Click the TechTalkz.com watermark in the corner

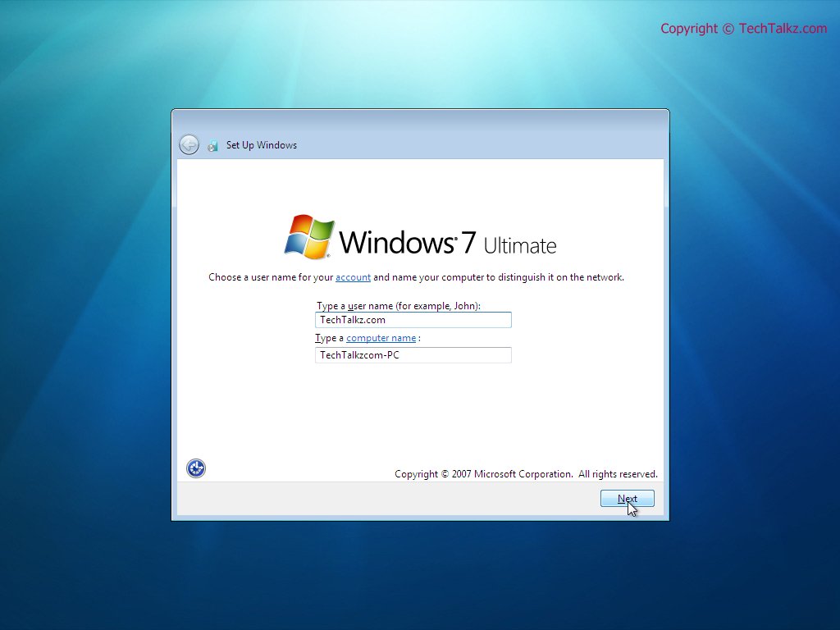pyautogui.click(x=743, y=28)
